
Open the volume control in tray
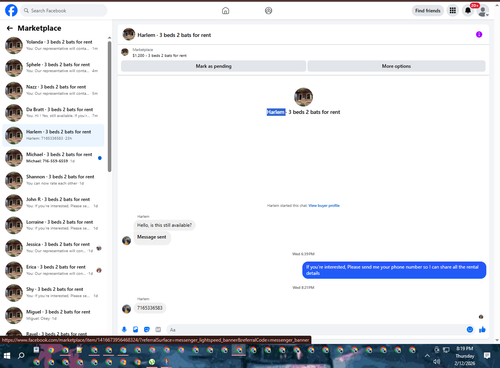[x=437, y=362]
